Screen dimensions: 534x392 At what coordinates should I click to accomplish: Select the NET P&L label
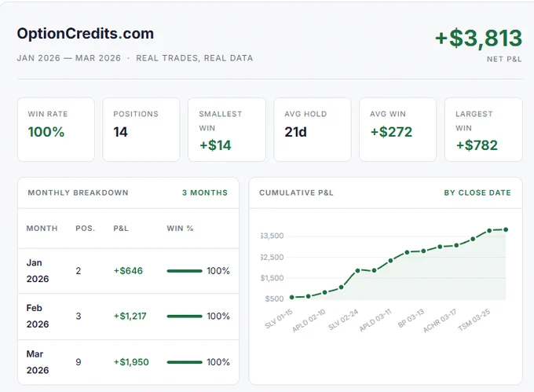pos(504,59)
